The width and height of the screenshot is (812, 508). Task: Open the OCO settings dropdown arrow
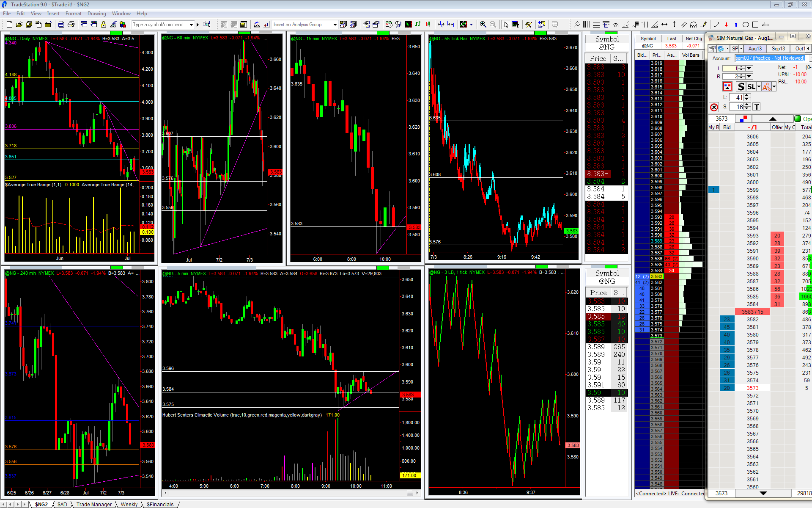tap(774, 87)
